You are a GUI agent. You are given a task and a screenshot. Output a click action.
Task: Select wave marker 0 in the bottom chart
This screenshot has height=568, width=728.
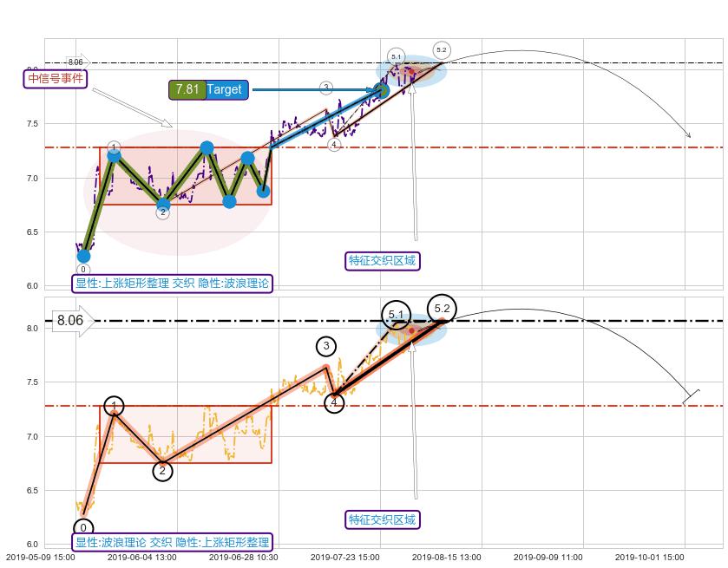point(83,528)
